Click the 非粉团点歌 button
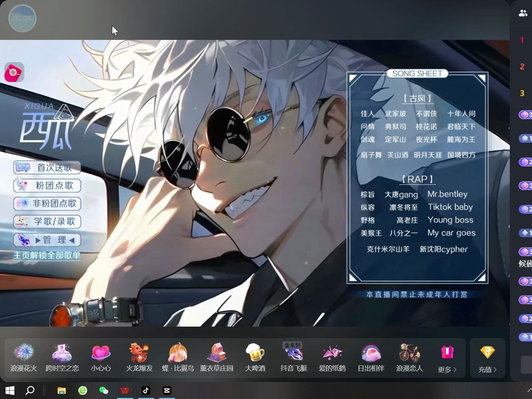Screen dimensions: 532x399 [47, 203]
